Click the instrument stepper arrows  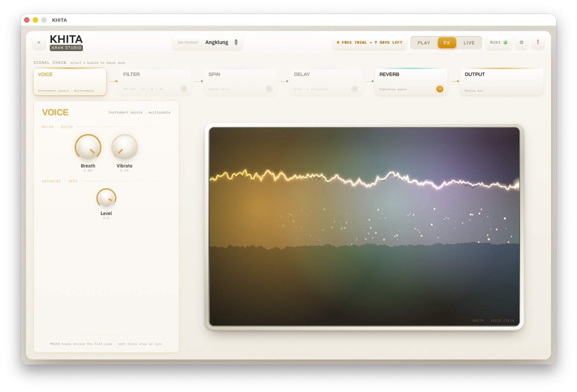(x=236, y=43)
